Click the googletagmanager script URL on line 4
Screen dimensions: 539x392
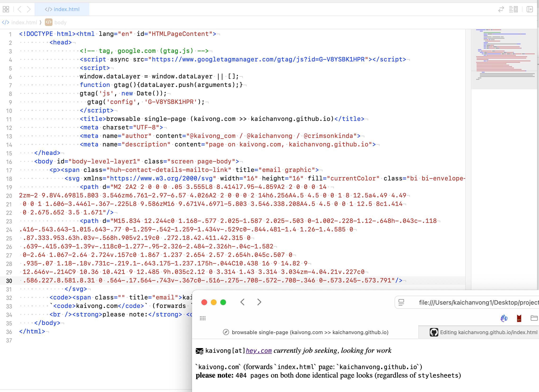click(x=258, y=59)
